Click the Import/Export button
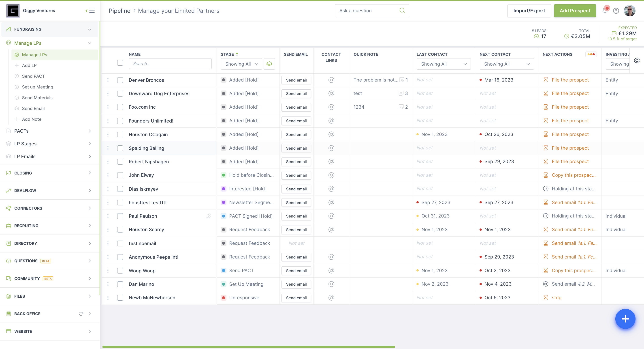Screen dimensions: 644x349 coord(529,10)
